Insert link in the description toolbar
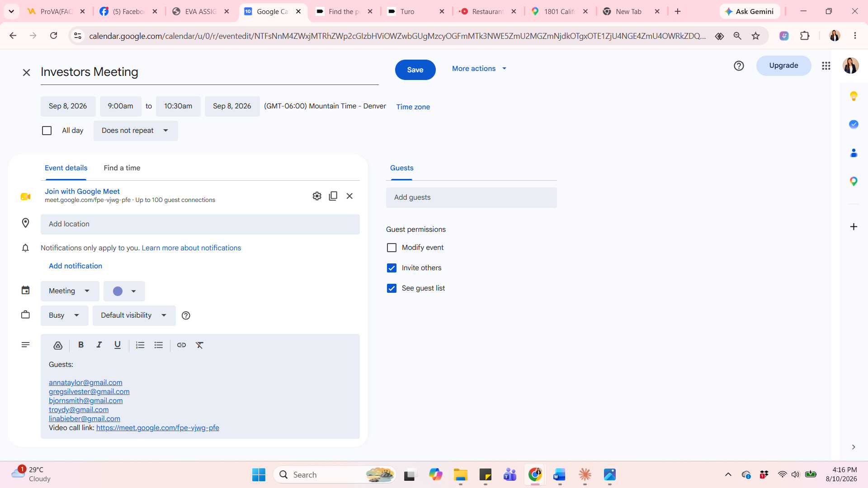Viewport: 868px width, 488px height. [181, 345]
